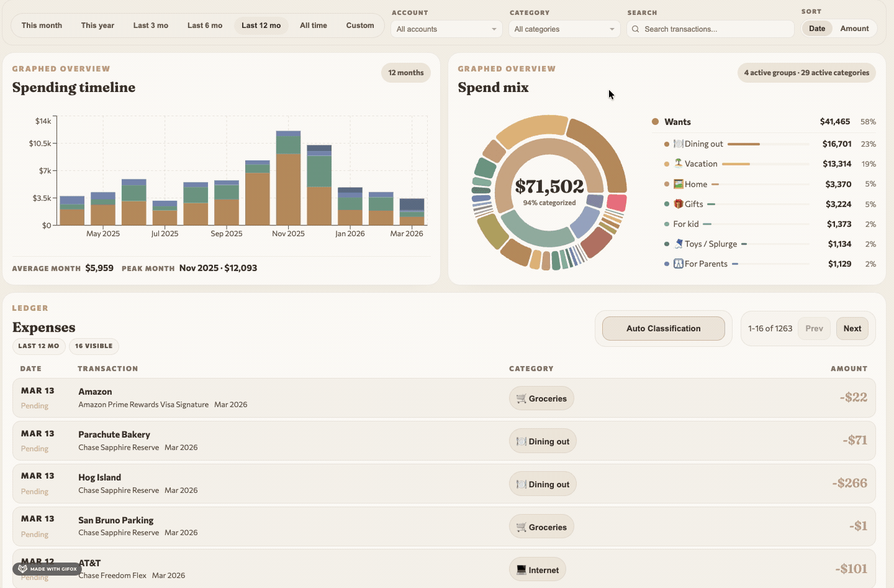The width and height of the screenshot is (894, 588).
Task: Select the Custom date range tab
Action: click(x=360, y=25)
